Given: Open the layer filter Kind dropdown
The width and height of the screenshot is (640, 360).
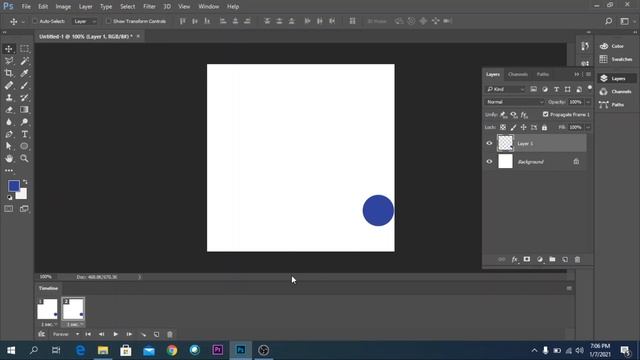Looking at the screenshot, I should (505, 89).
